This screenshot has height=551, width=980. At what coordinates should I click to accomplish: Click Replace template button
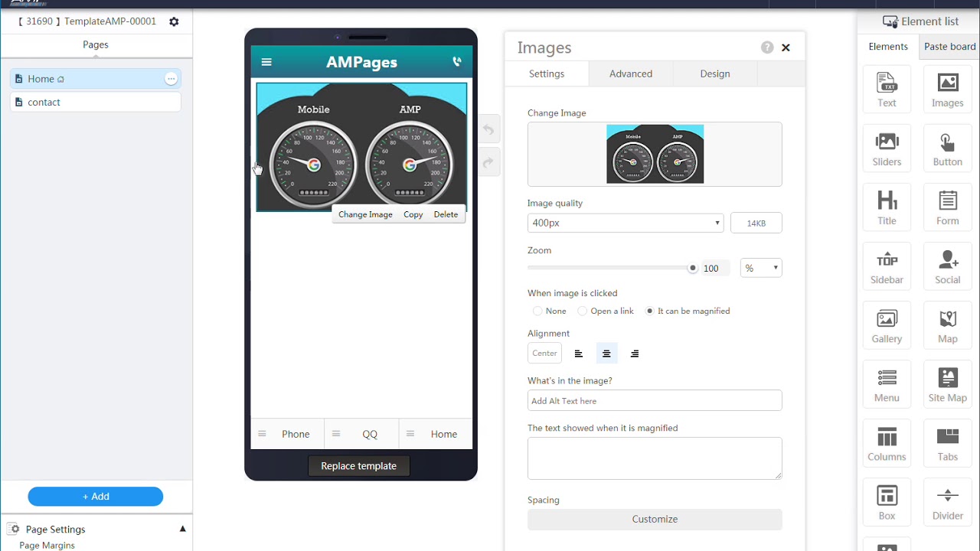tap(358, 466)
